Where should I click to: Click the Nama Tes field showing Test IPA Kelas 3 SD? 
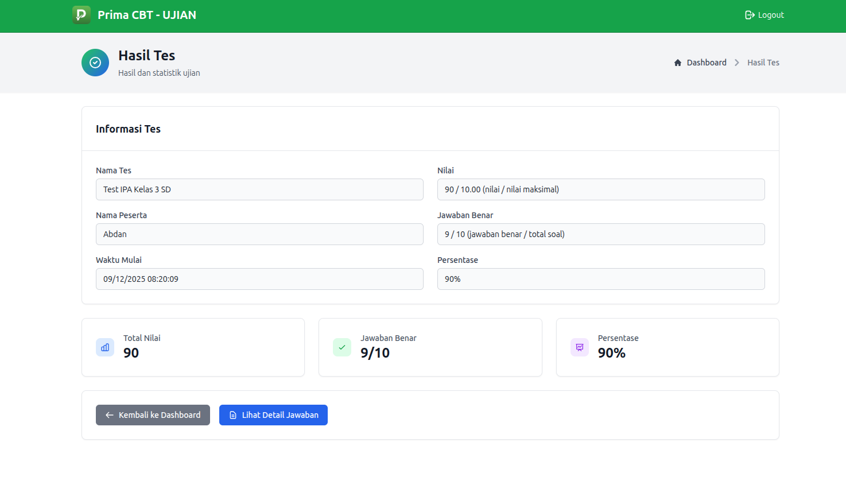pyautogui.click(x=259, y=189)
